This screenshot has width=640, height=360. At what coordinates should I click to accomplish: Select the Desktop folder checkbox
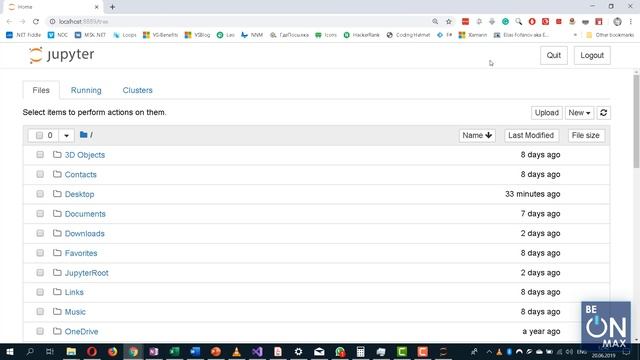pos(40,194)
